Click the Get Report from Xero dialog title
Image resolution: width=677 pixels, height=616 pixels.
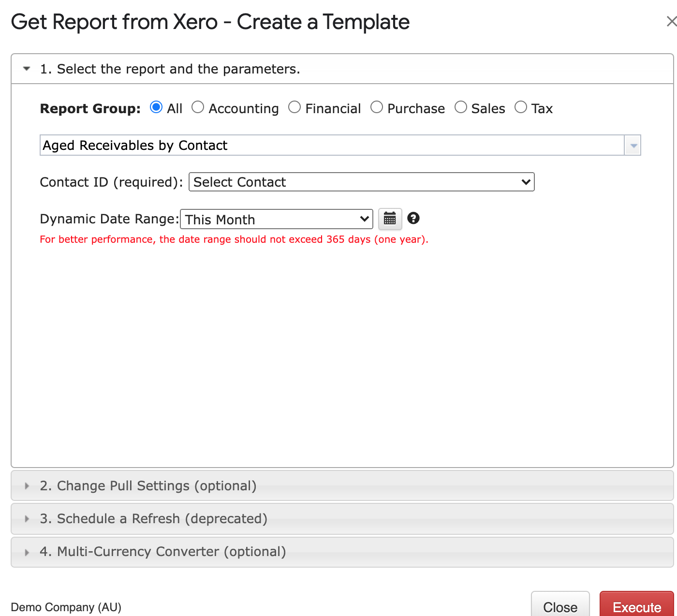[210, 22]
